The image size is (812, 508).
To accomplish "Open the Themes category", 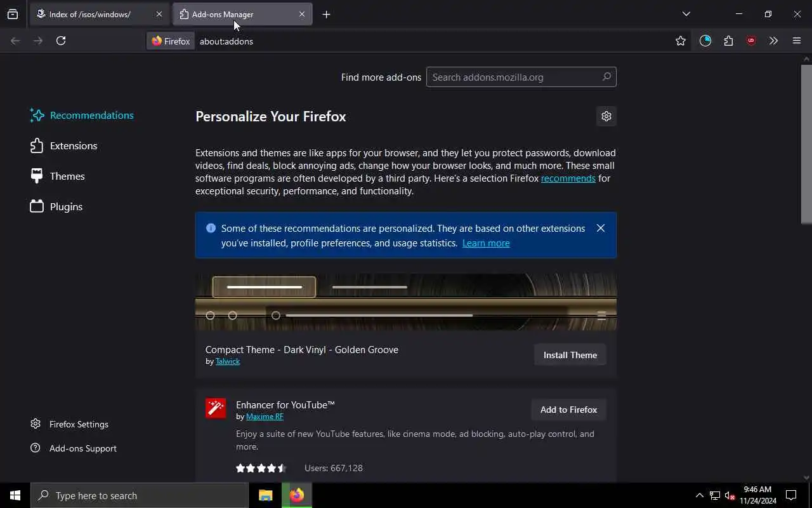I will click(x=57, y=176).
